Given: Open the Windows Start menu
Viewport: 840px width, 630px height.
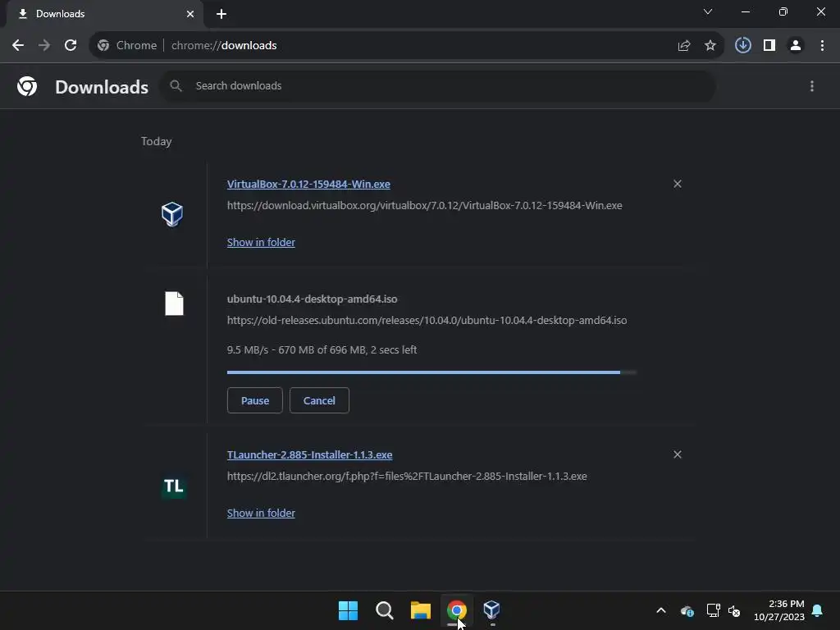Looking at the screenshot, I should pyautogui.click(x=348, y=610).
